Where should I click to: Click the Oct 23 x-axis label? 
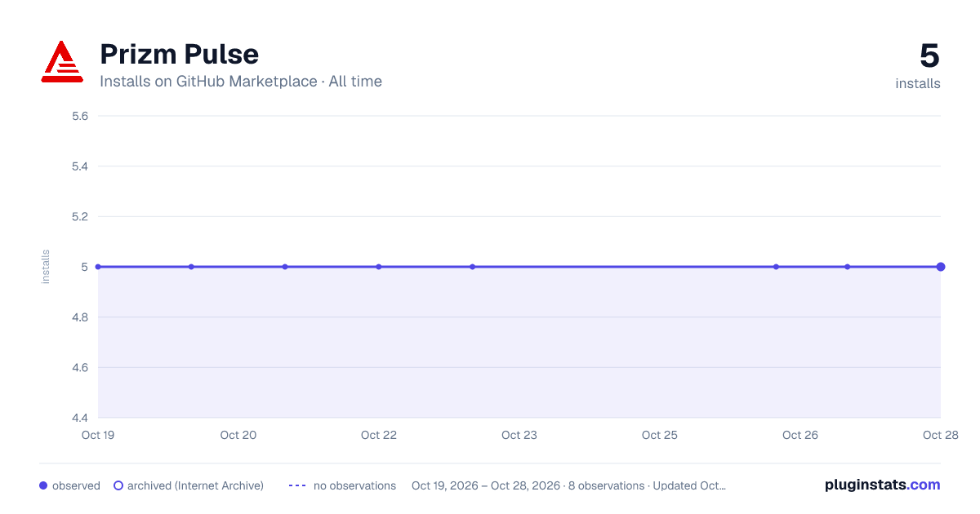pyautogui.click(x=519, y=435)
